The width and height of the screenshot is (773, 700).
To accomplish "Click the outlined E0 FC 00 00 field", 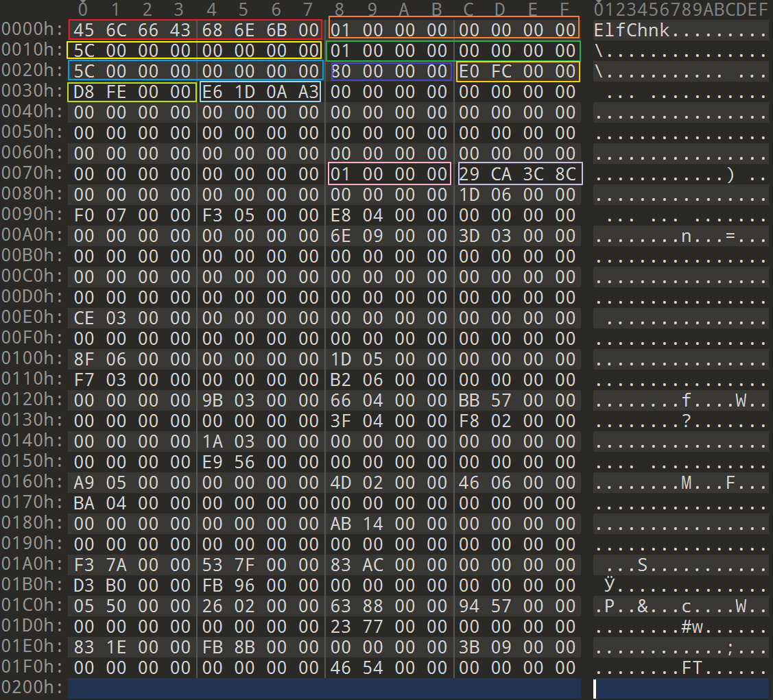I will click(517, 71).
